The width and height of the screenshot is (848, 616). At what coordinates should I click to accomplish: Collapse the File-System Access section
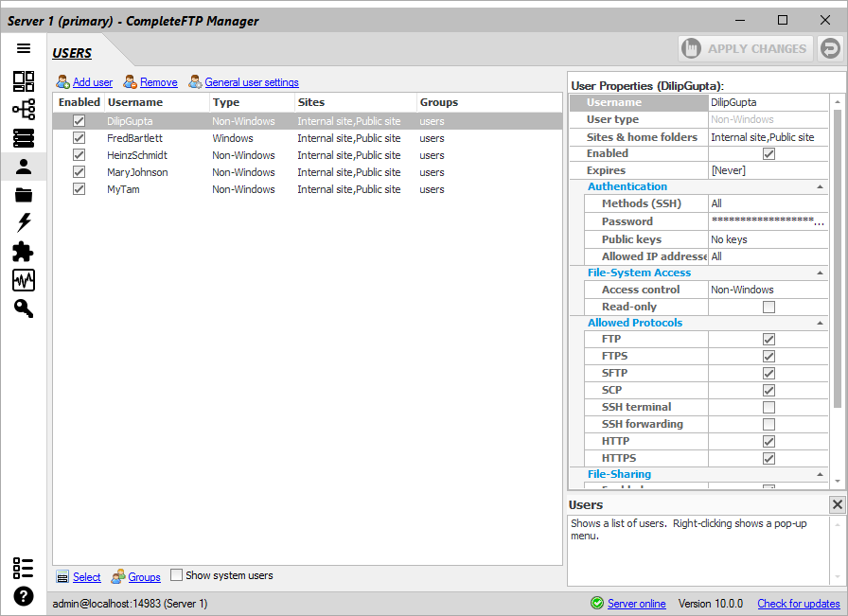click(x=820, y=273)
